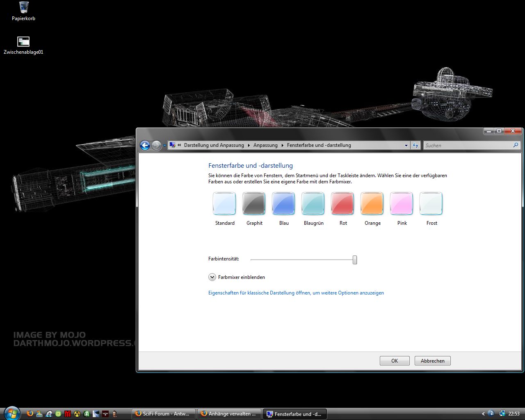Screen dimensions: 525x420
Task: Click the Farbintensität slider handle
Action: pos(355,260)
